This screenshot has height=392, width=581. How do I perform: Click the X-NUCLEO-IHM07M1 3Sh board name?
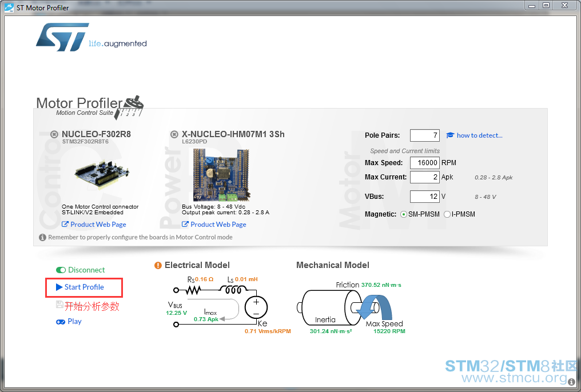[x=233, y=134]
